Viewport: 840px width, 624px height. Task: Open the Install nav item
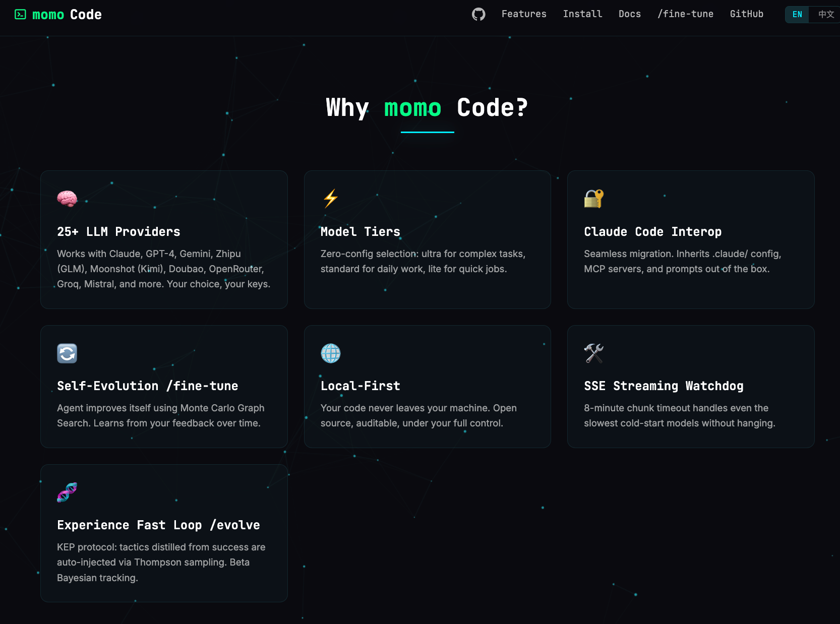(x=582, y=14)
